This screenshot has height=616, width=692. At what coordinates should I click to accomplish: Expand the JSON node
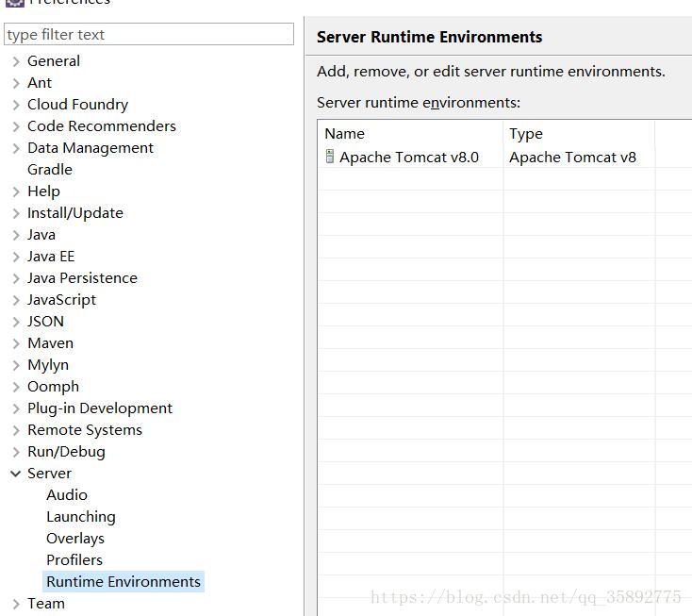pyautogui.click(x=16, y=322)
